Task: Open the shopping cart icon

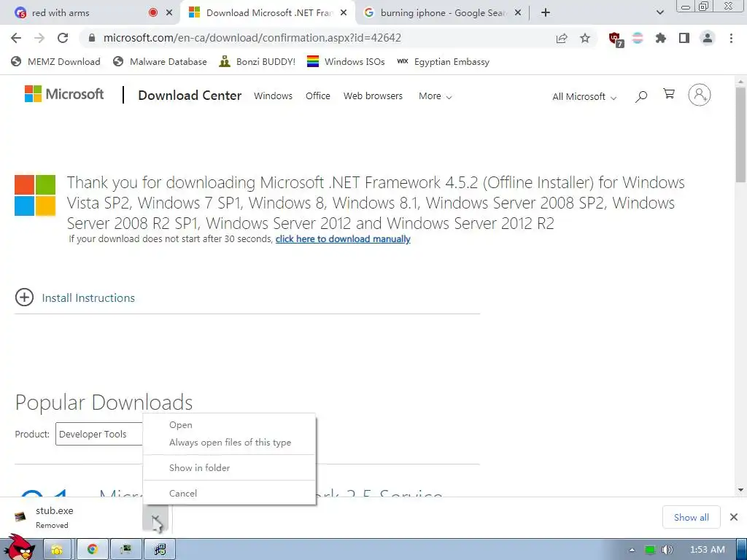Action: pos(669,94)
